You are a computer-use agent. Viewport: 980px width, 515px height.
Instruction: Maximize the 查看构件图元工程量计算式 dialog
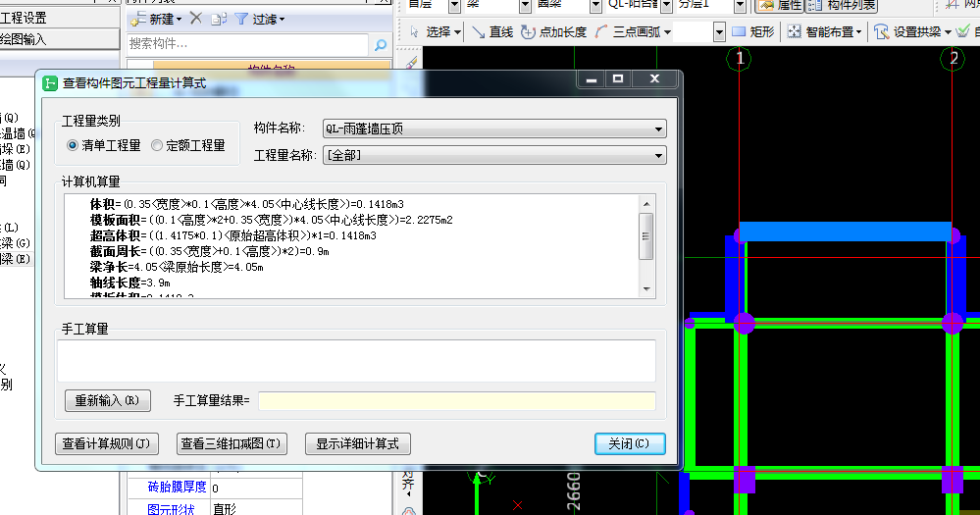click(x=618, y=78)
